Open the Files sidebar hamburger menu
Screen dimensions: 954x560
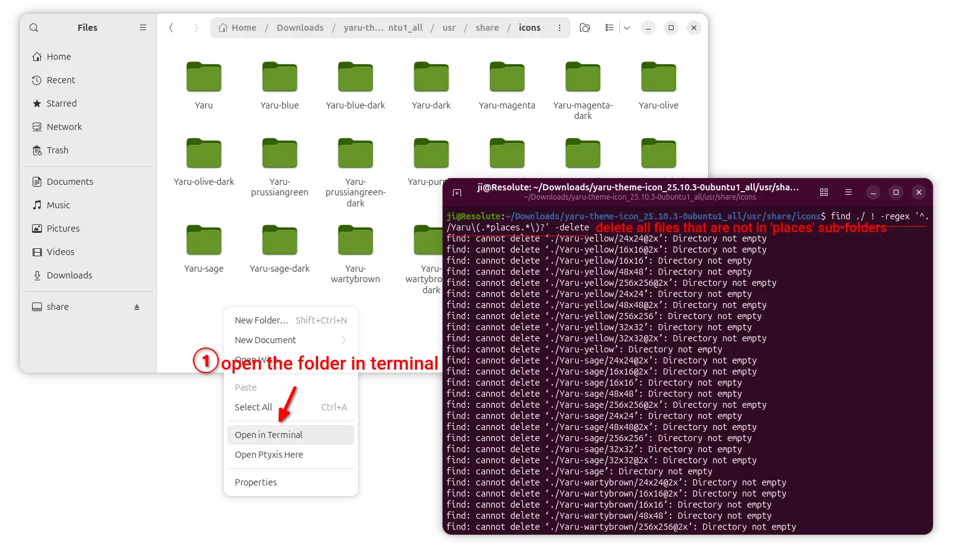point(143,28)
